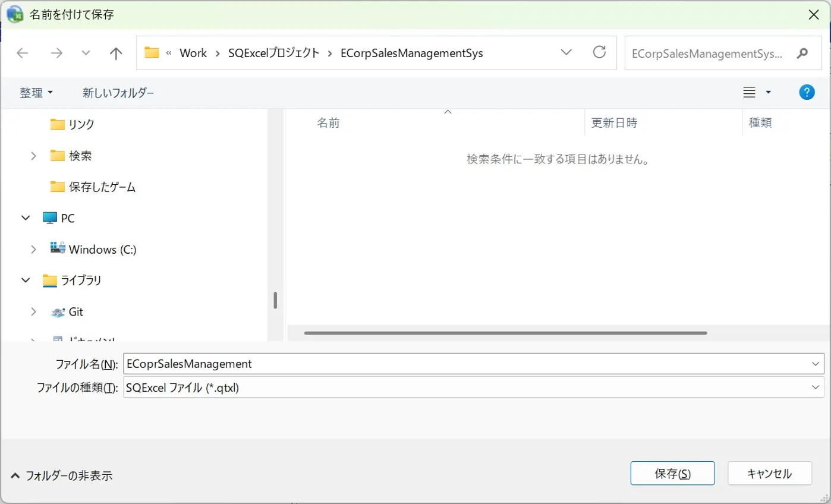The height and width of the screenshot is (504, 831).
Task: Click the folder icon in the address bar
Action: click(x=152, y=53)
